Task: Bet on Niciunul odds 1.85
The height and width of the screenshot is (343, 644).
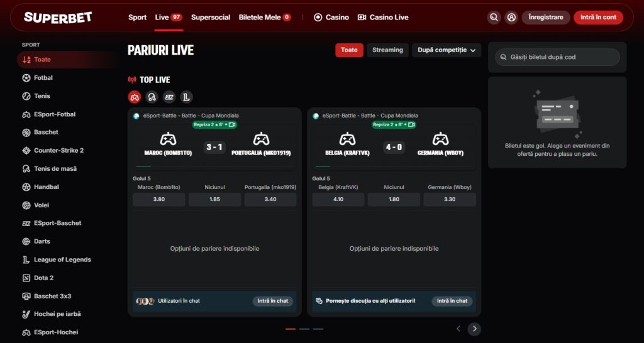Action: point(215,199)
